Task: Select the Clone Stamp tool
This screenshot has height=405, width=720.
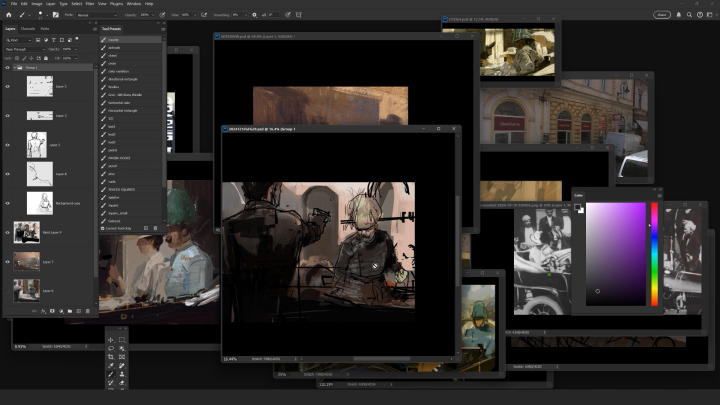Action: point(122,374)
